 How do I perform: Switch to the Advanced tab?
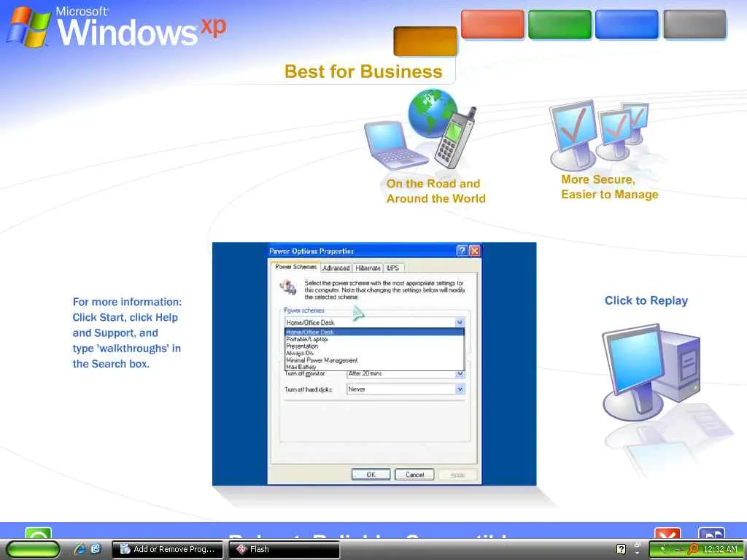tap(336, 268)
